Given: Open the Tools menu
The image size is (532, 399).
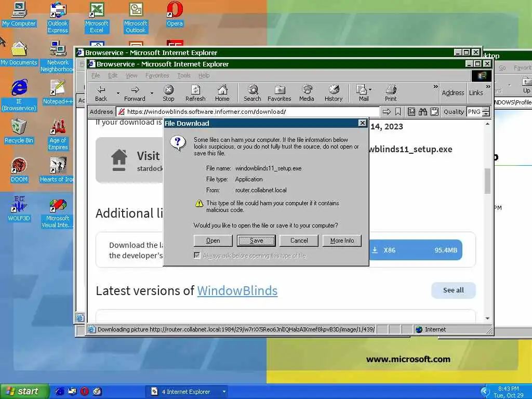Looking at the screenshot, I should point(183,75).
